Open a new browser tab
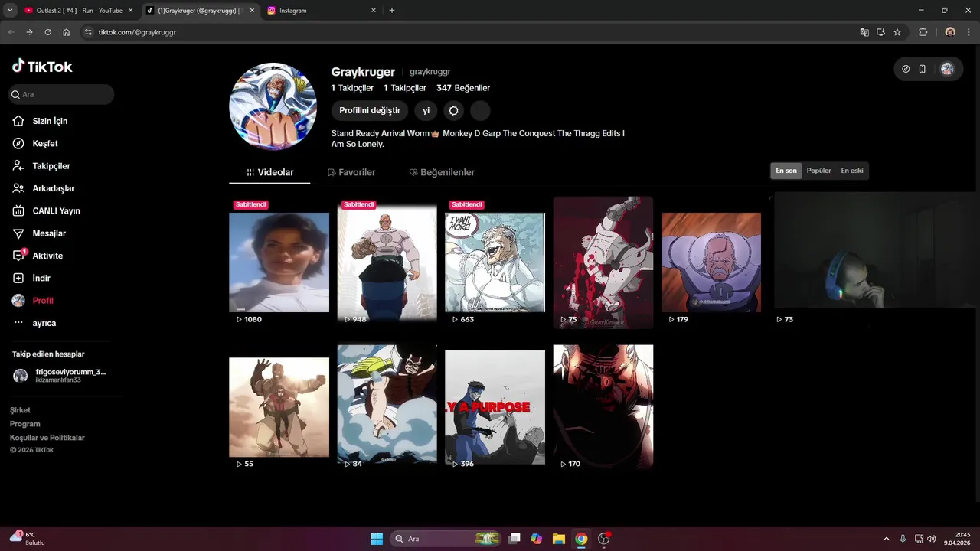Screen dimensions: 980x551 (x=392, y=11)
